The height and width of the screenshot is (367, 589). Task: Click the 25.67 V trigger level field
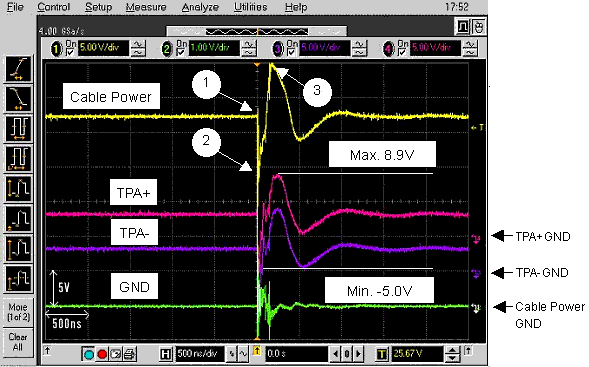(x=417, y=354)
